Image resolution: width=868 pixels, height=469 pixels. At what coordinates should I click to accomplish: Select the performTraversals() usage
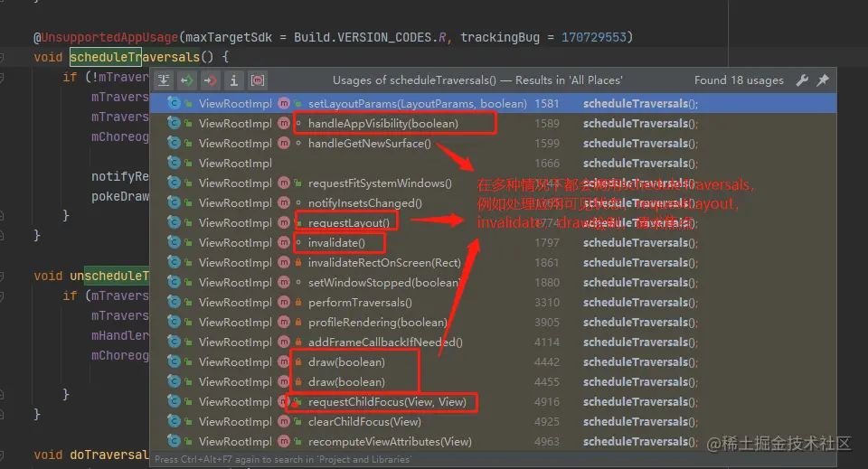[x=494, y=303]
